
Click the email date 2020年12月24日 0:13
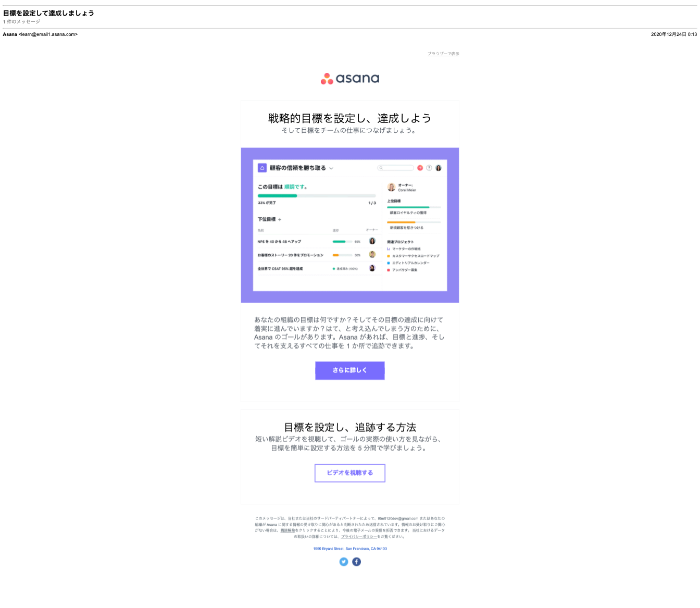674,34
